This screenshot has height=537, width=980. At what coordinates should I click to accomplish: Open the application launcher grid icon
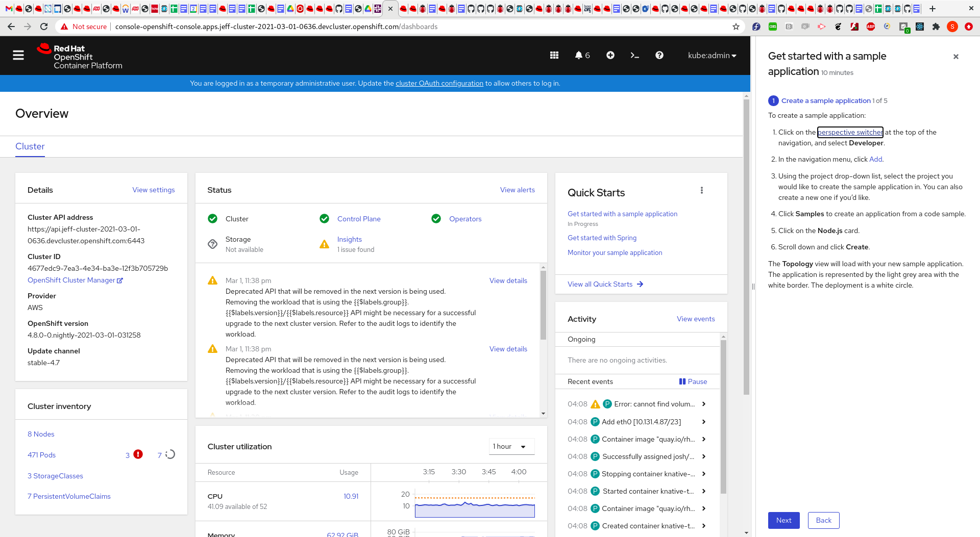[x=554, y=56]
